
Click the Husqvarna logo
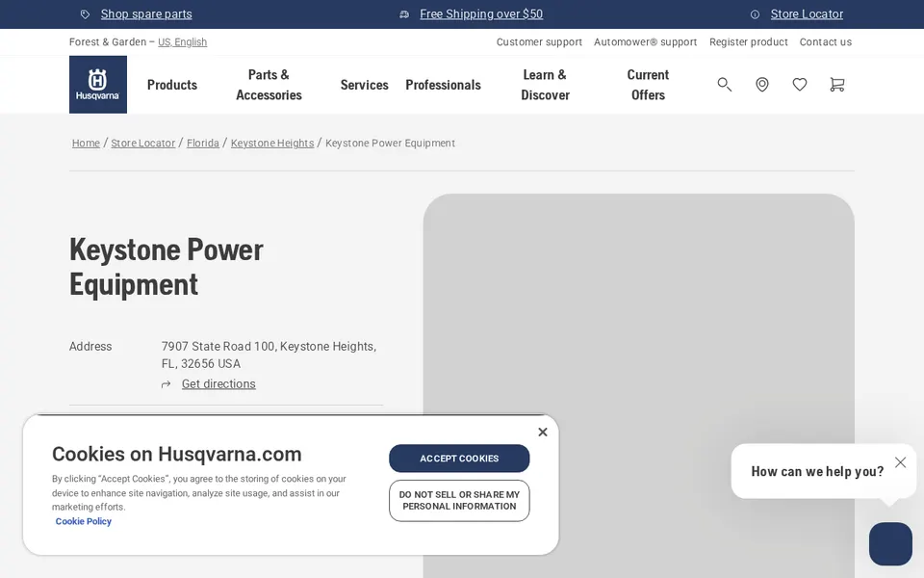(98, 85)
